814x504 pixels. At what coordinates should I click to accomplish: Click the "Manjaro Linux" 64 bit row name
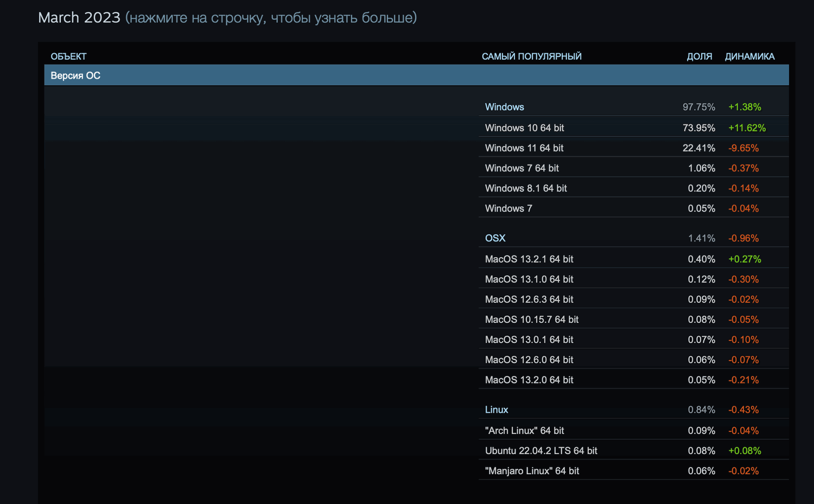(532, 471)
